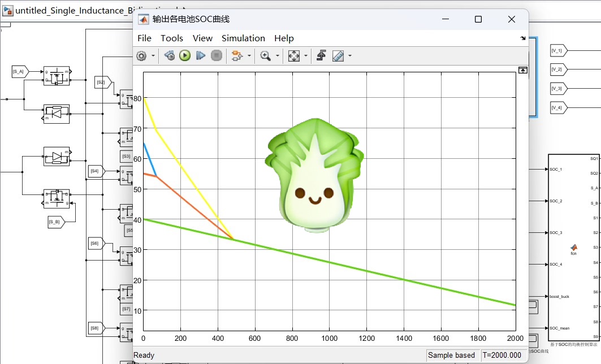
Task: Select the [S4] From tag block
Action: [x=97, y=171]
